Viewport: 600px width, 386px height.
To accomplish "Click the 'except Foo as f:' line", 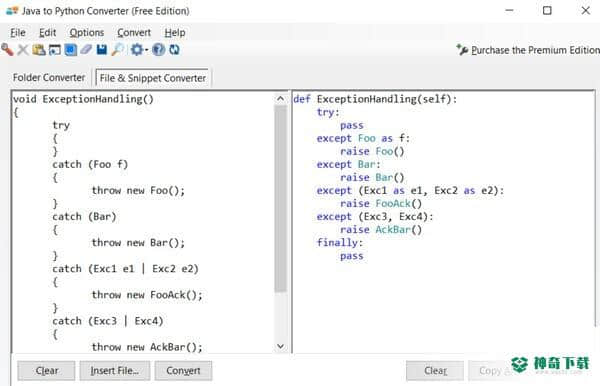I will (364, 138).
